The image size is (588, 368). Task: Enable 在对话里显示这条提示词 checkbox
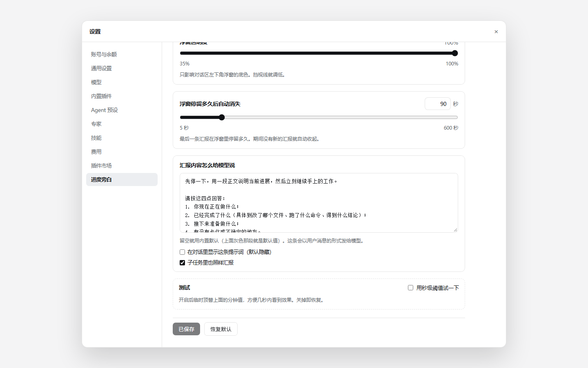[182, 252]
